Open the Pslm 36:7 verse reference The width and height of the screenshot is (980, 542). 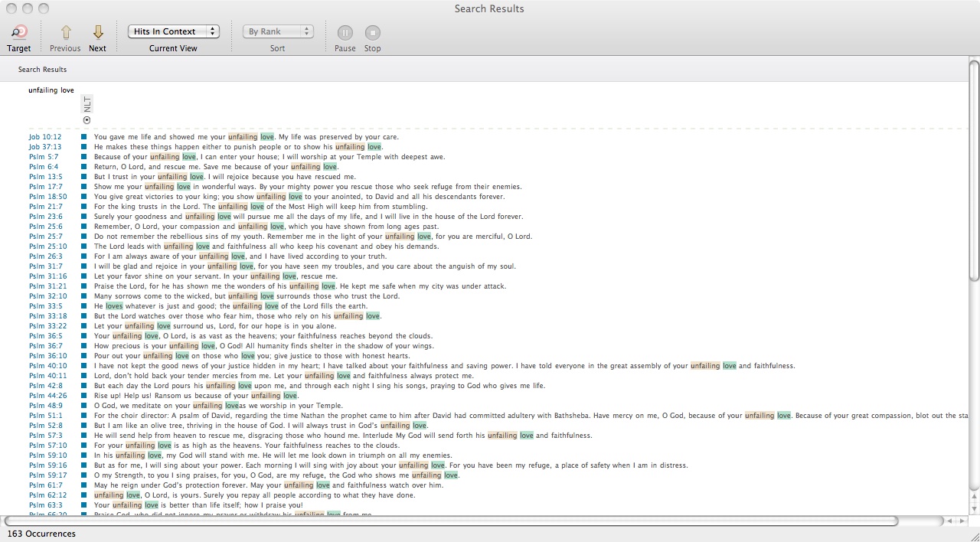(44, 346)
